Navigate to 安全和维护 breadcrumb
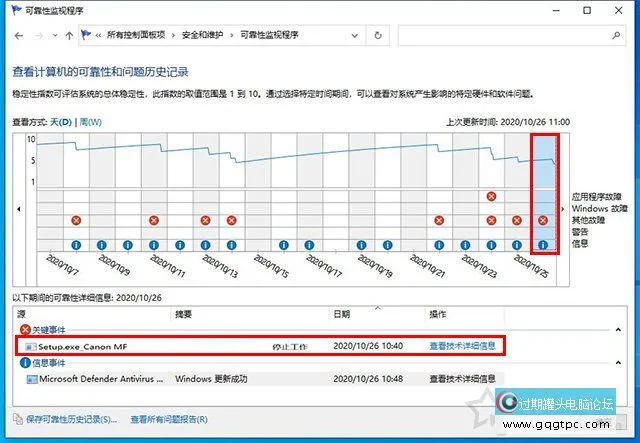Screen dimensions: 640x443 click(x=202, y=35)
